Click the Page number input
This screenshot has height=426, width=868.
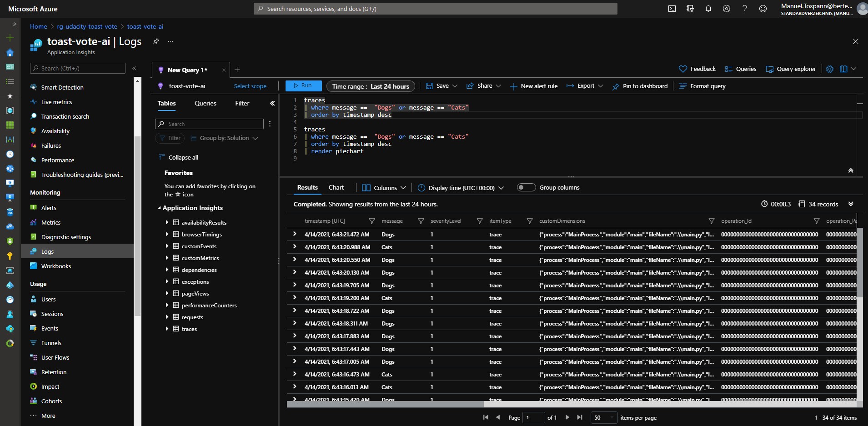pos(533,417)
